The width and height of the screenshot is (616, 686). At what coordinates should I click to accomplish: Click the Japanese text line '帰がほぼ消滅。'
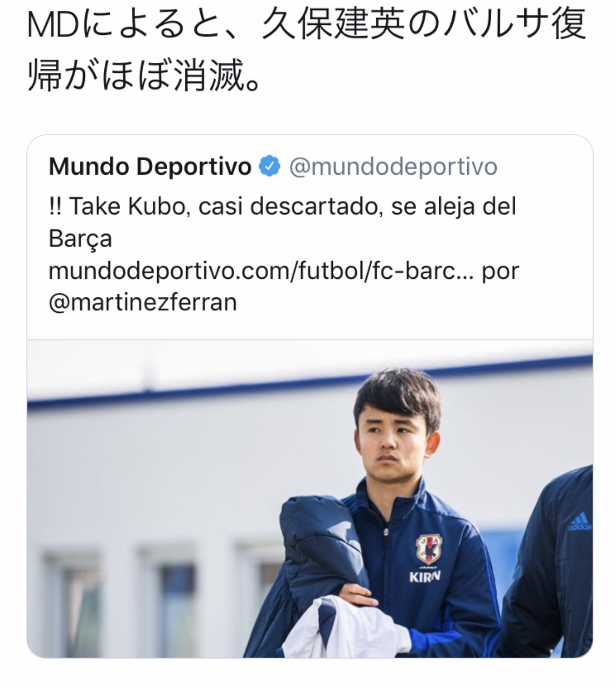pyautogui.click(x=144, y=75)
